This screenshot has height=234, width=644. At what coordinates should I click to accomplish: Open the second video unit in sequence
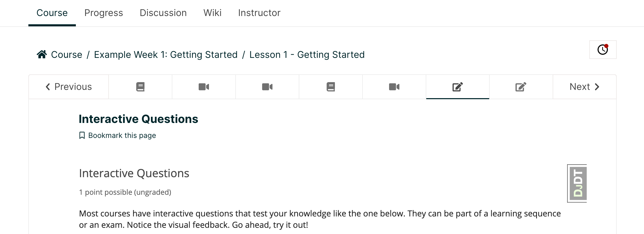267,87
